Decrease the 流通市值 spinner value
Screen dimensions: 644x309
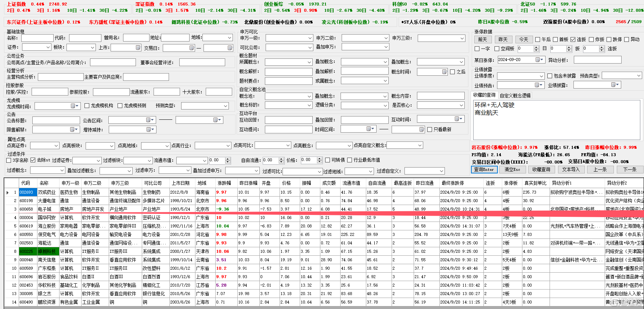point(228,162)
